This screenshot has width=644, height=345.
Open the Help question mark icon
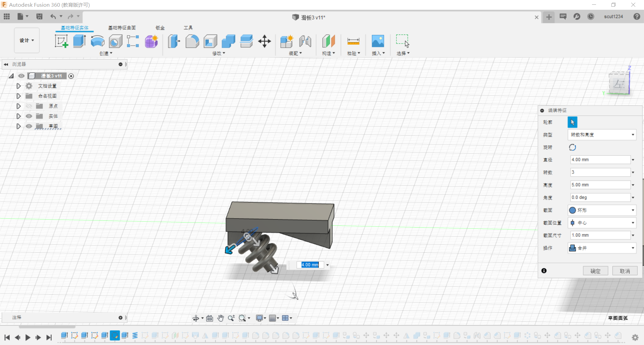(637, 16)
